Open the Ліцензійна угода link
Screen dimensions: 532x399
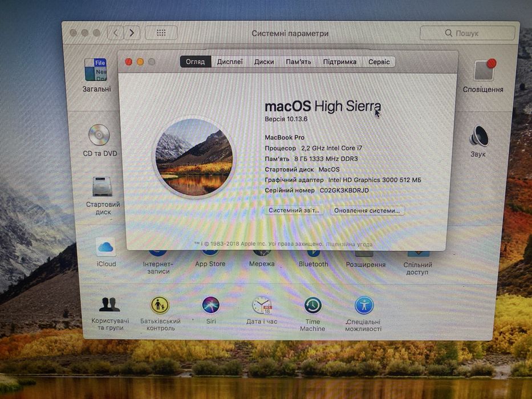pyautogui.click(x=349, y=244)
